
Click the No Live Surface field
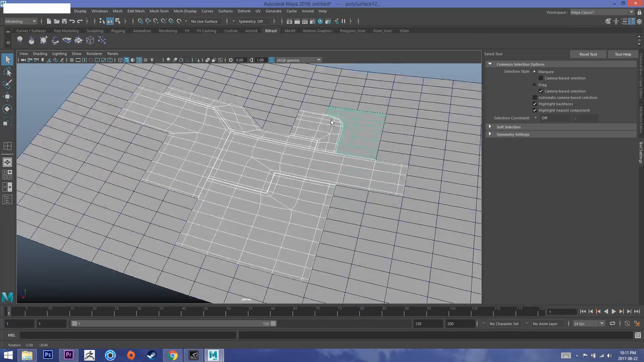coord(206,21)
